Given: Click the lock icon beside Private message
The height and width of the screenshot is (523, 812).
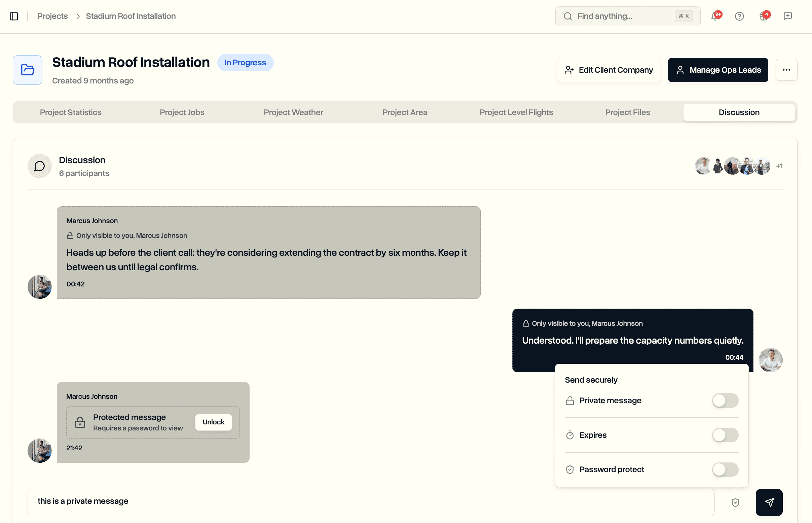Looking at the screenshot, I should [x=570, y=401].
